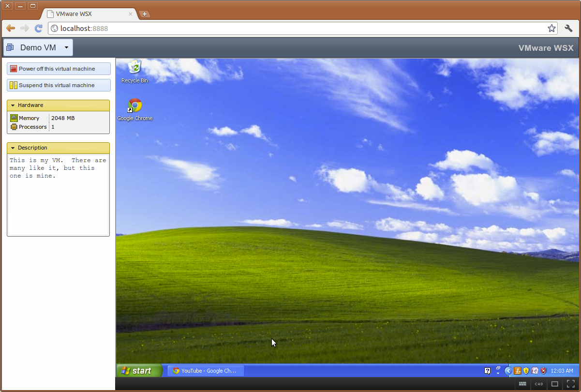Click the Java tray icon
This screenshot has width=581, height=392.
(517, 371)
